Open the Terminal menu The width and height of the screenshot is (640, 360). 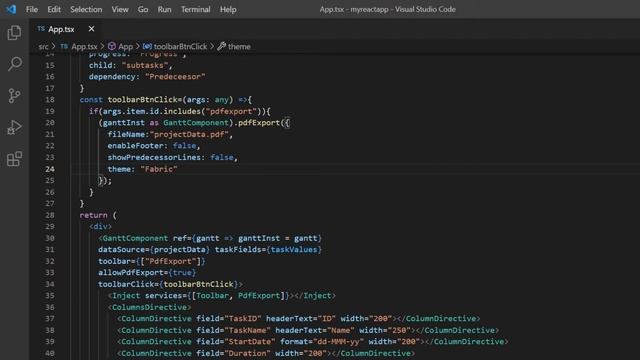click(x=196, y=9)
